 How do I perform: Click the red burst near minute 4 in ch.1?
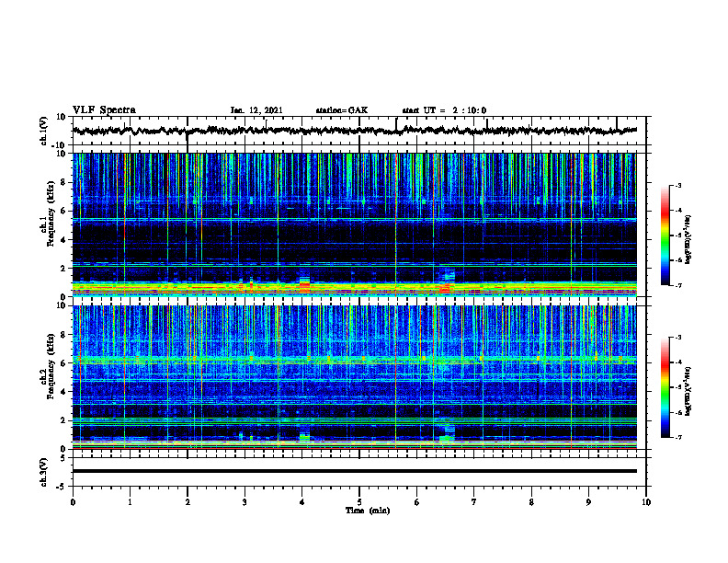304,285
